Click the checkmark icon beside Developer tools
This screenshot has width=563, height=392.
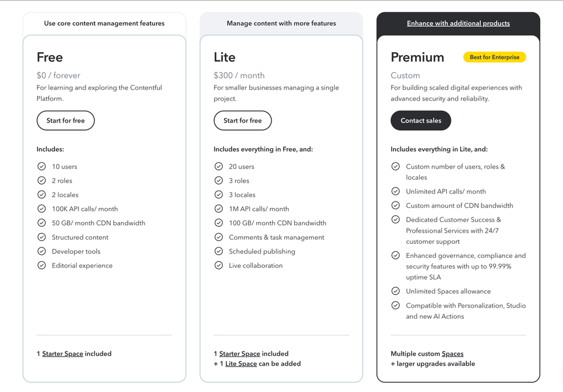42,251
